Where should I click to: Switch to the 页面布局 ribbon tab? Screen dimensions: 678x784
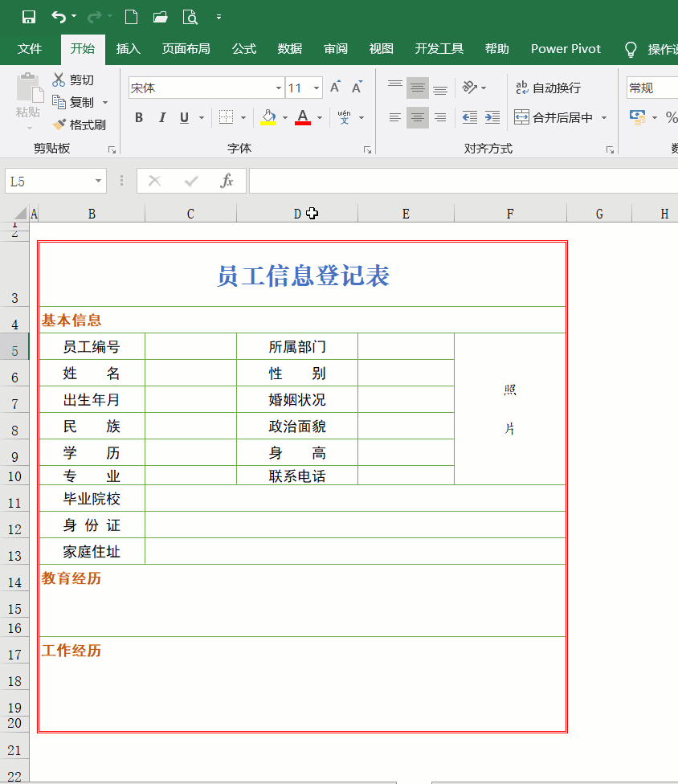click(x=186, y=48)
